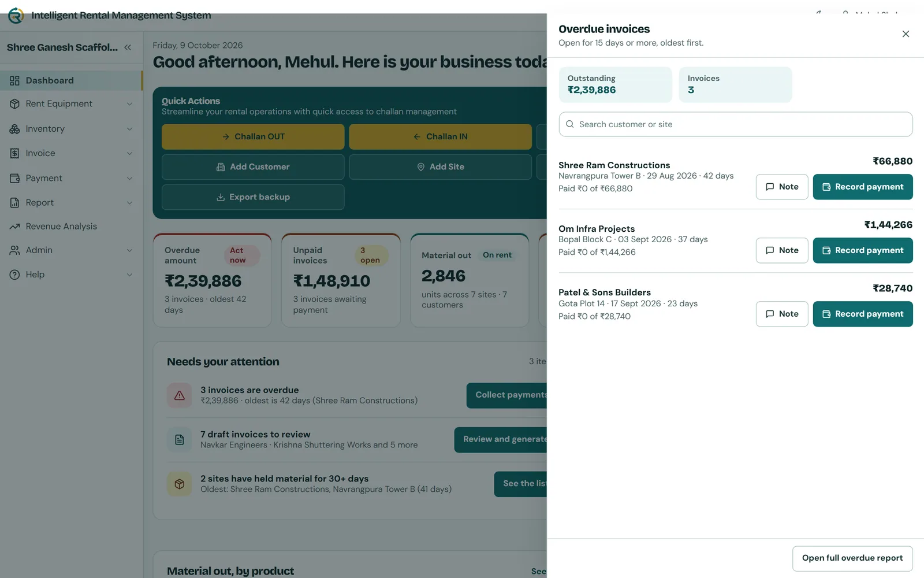924x578 pixels.
Task: Click the Challan IN quick action
Action: [x=440, y=137]
